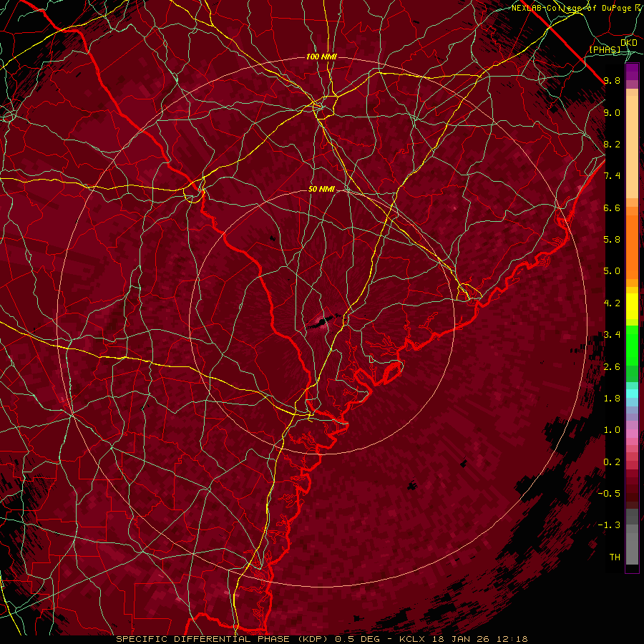Viewport: 644px width, 644px height.
Task: Click the 3.4 scale value
Action: pyautogui.click(x=612, y=335)
